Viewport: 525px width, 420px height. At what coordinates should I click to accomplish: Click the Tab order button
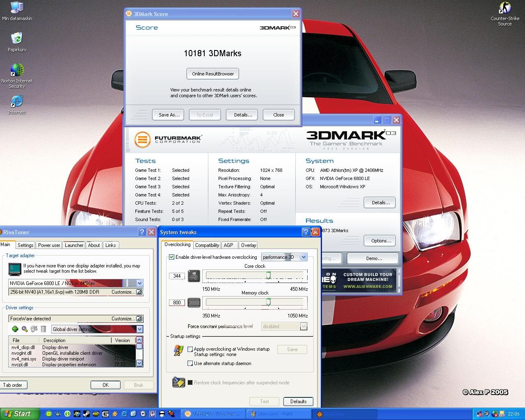click(x=13, y=385)
